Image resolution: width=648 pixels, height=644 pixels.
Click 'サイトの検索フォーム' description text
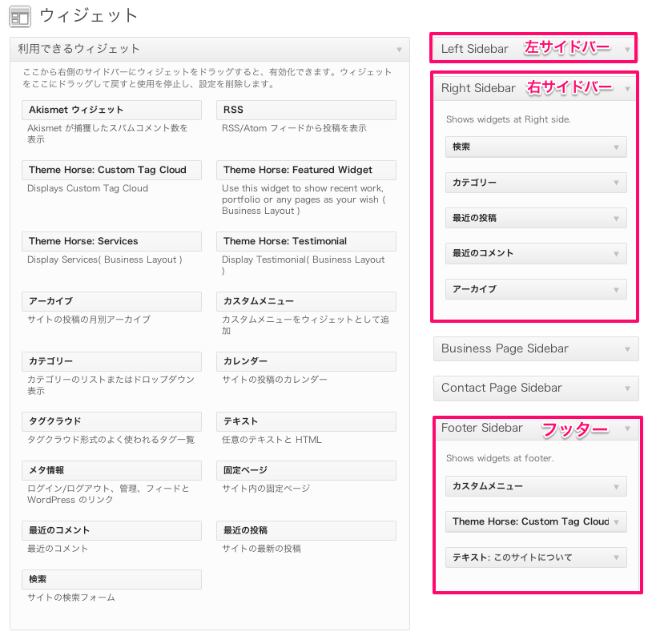71,598
